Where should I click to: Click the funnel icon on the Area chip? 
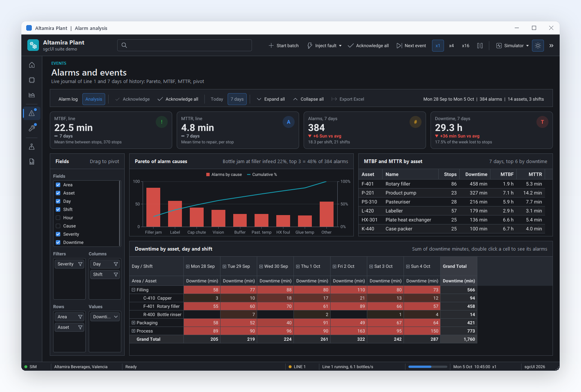(80, 317)
